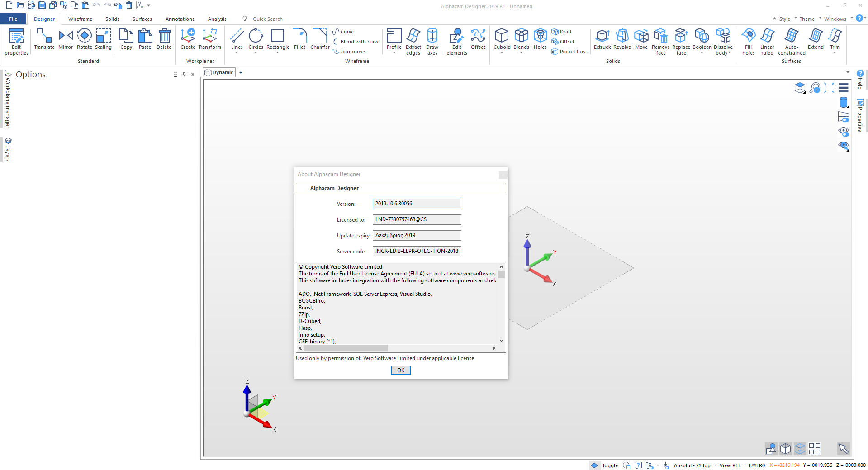868x470 pixels.
Task: Open the Blends dropdown
Action: click(x=521, y=53)
